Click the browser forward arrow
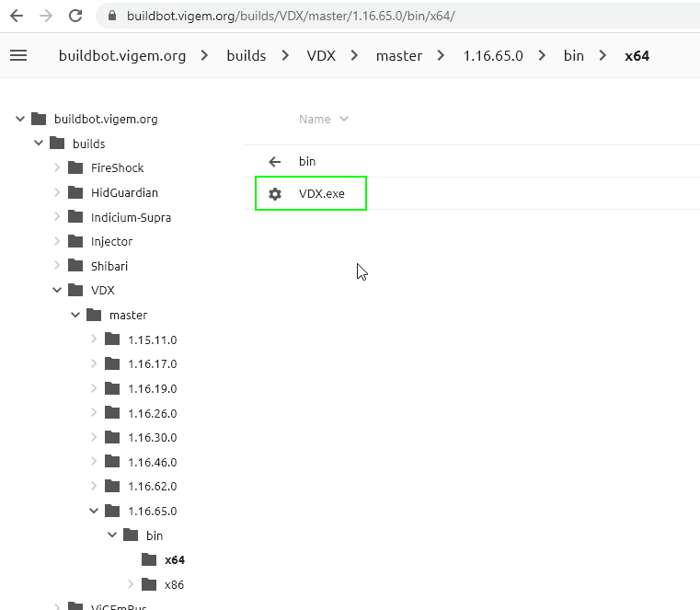 point(46,16)
